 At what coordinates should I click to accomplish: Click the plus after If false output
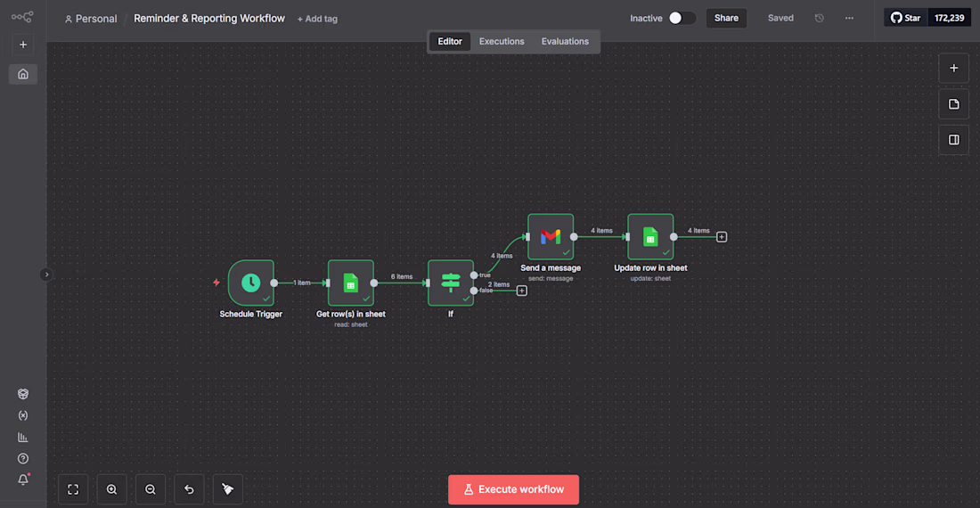522,291
